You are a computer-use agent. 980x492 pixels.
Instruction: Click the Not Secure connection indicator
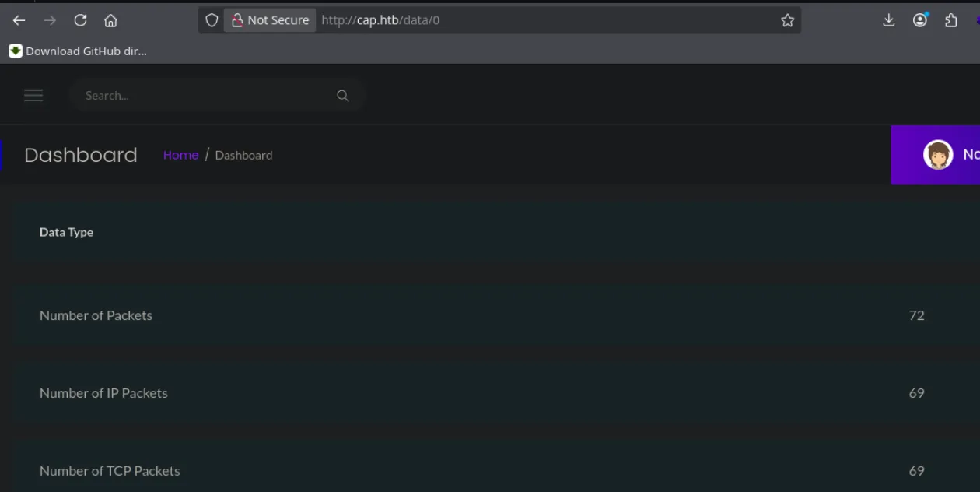pos(270,20)
